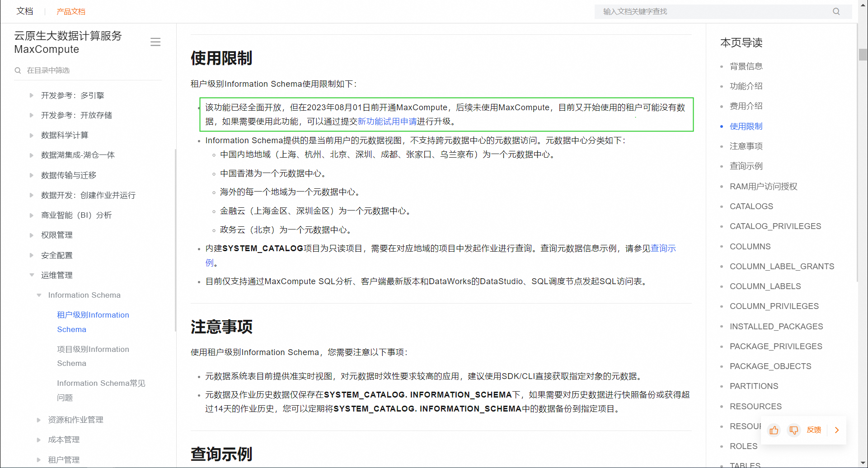Jump to COLUMN_LABEL_GRANTS in page guide
Image resolution: width=868 pixels, height=468 pixels.
point(782,266)
